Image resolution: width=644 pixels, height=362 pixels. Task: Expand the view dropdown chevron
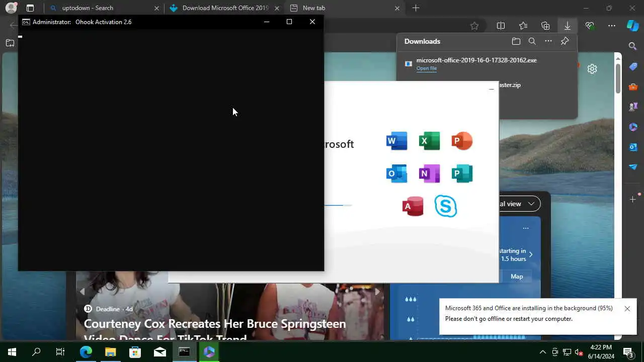(x=531, y=204)
